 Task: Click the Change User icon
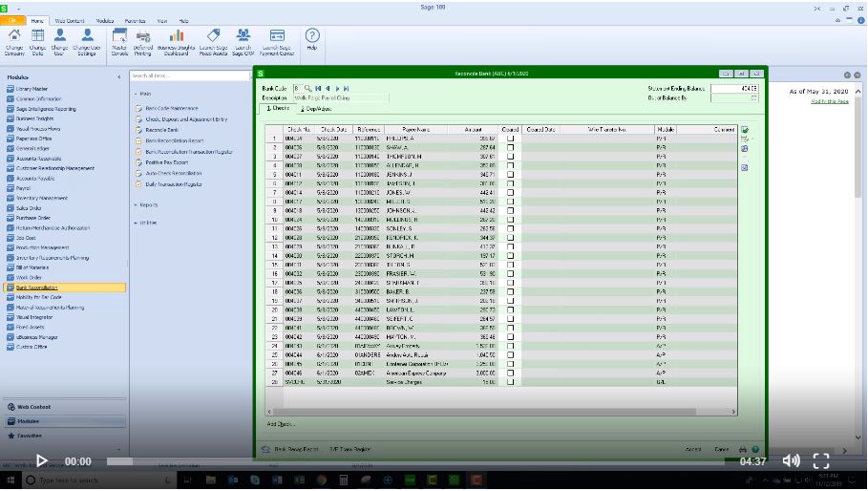click(x=60, y=42)
